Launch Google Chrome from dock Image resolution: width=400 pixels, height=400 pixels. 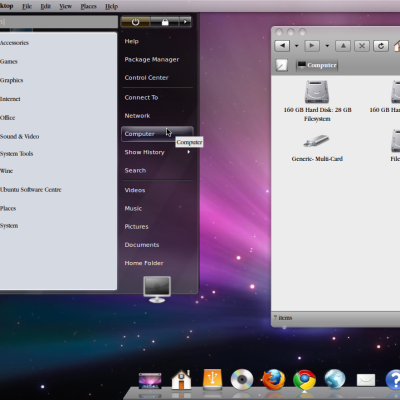pos(304,380)
